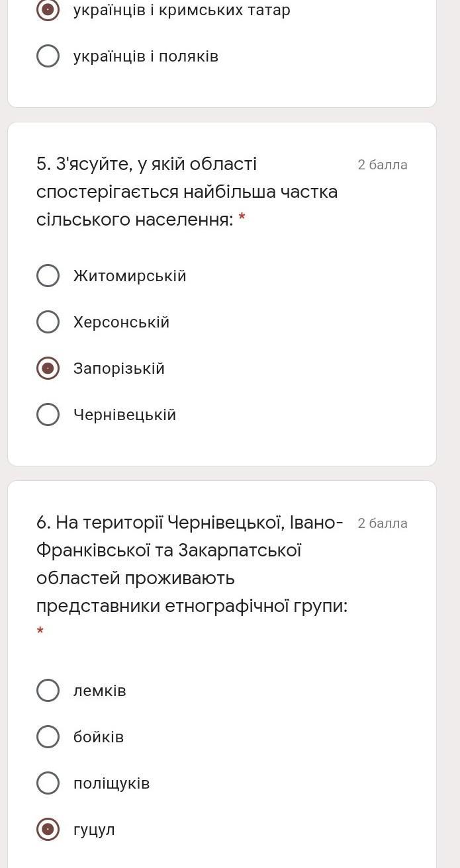
Task: Mark the поліщуків radio button
Action: coord(48,783)
